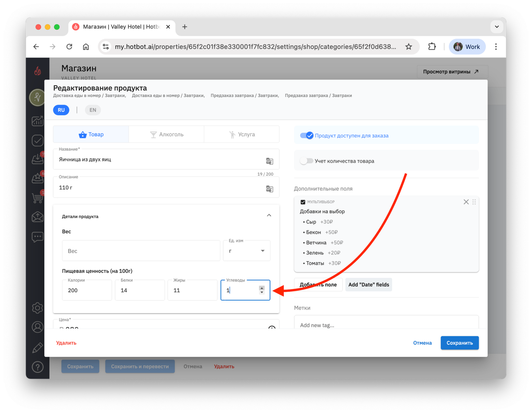The height and width of the screenshot is (413, 532).
Task: View site information icon in the address bar
Action: [106, 47]
